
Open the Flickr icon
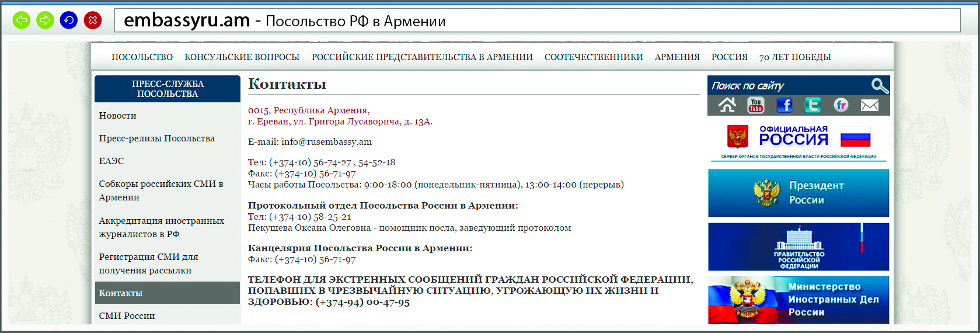841,105
